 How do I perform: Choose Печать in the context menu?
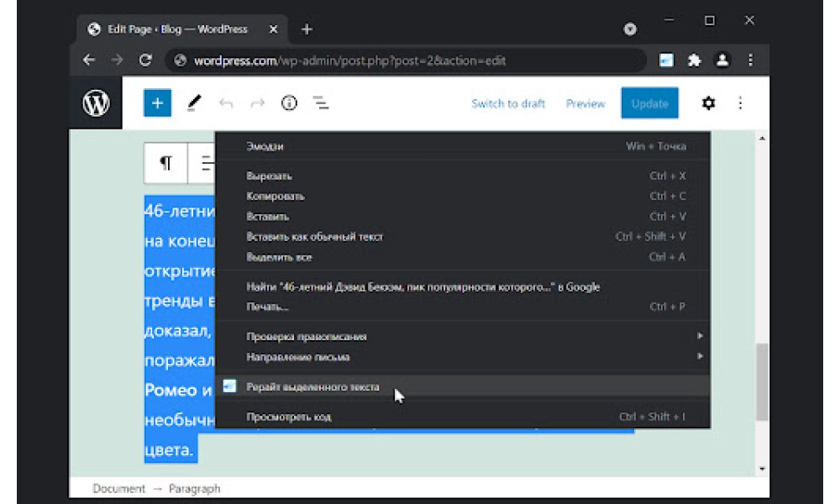click(x=463, y=307)
